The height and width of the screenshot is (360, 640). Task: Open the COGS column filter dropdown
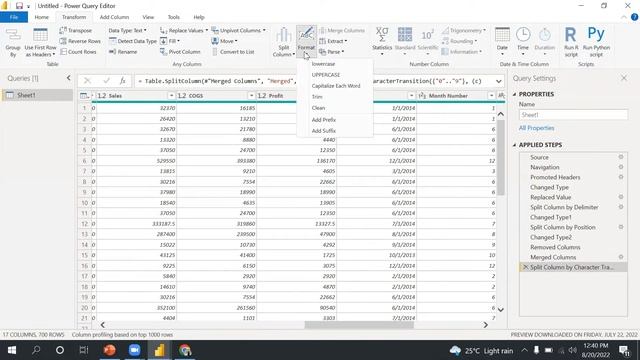[251, 96]
